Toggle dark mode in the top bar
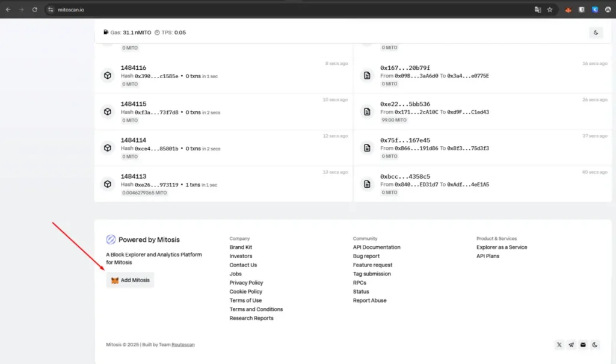The image size is (616, 364). pos(596,32)
